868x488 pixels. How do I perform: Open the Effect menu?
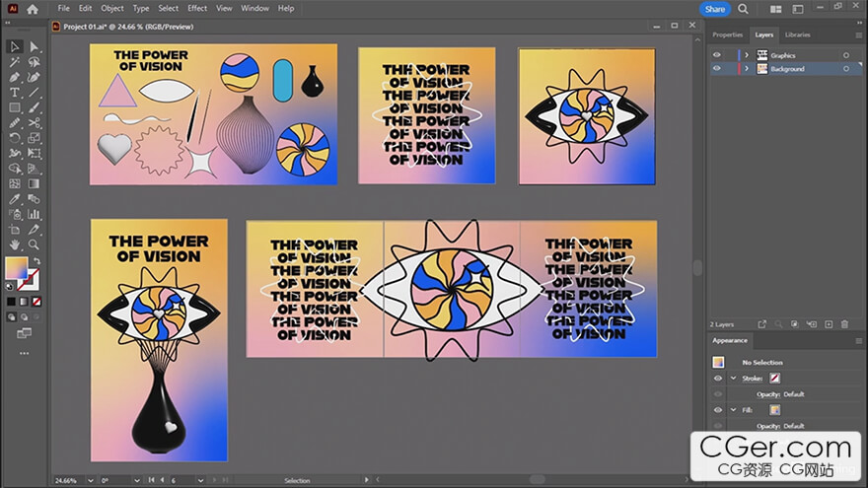197,8
